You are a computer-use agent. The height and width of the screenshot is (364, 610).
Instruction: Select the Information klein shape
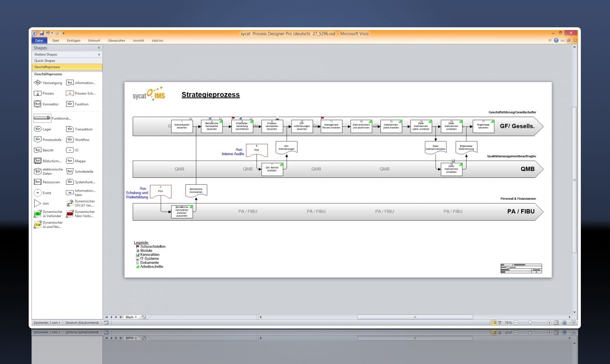click(81, 193)
